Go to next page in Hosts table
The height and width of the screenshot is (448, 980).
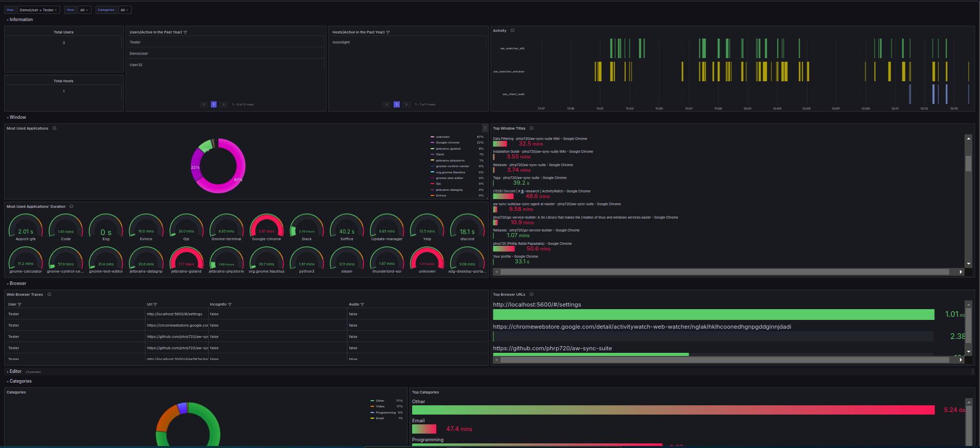(x=406, y=104)
